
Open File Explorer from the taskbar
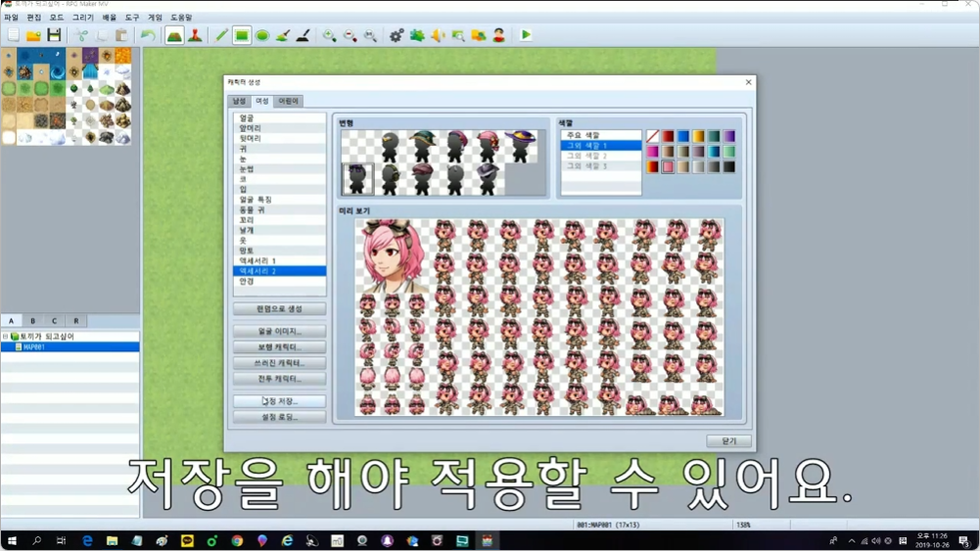click(x=112, y=541)
